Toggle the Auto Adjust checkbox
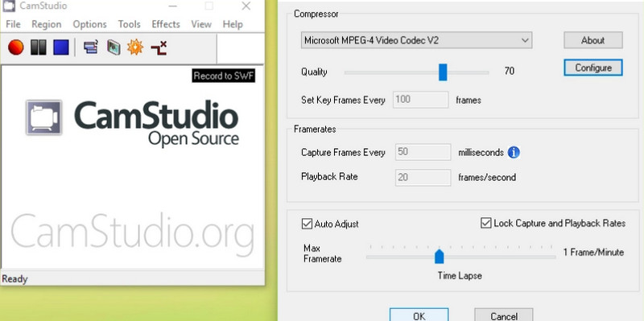Image resolution: width=644 pixels, height=321 pixels. tap(307, 224)
